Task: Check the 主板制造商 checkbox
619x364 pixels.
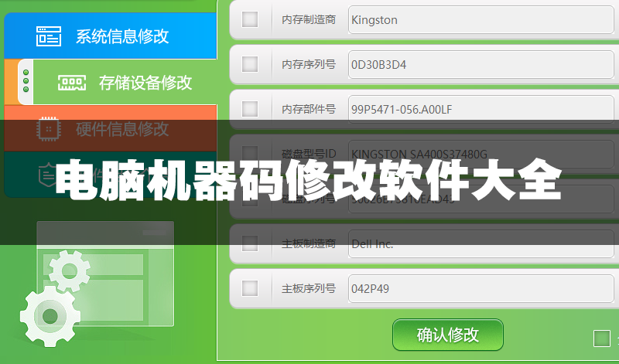Action: 249,243
